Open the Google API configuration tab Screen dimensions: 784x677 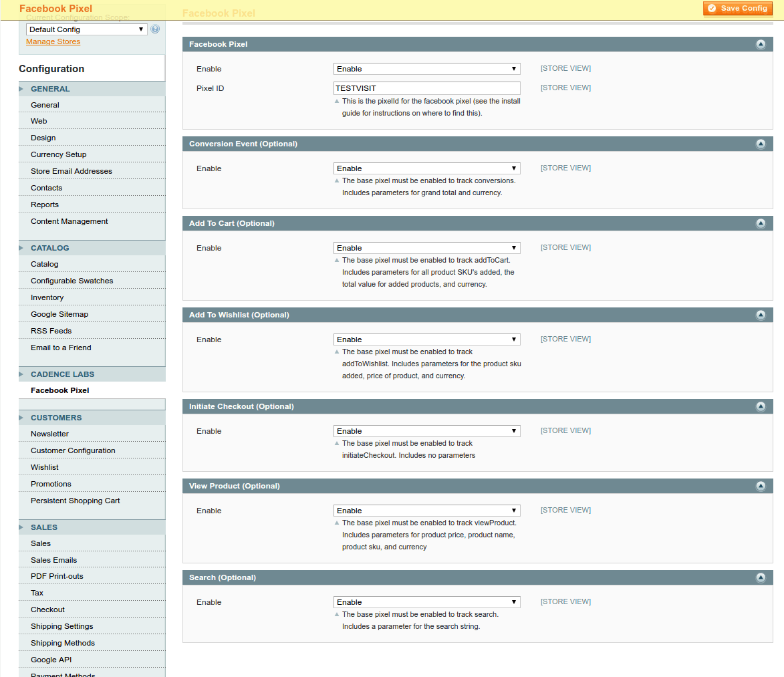click(x=92, y=660)
